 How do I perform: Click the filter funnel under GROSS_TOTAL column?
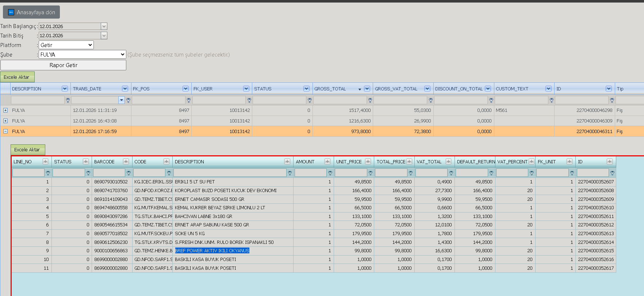(x=370, y=100)
